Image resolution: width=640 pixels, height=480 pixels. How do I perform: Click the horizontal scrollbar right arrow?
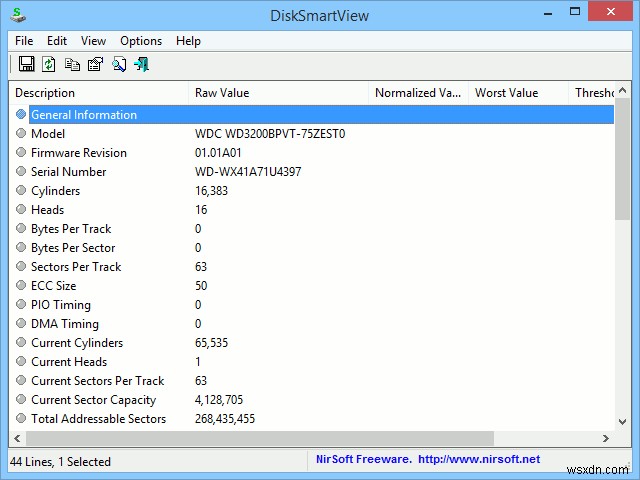606,438
